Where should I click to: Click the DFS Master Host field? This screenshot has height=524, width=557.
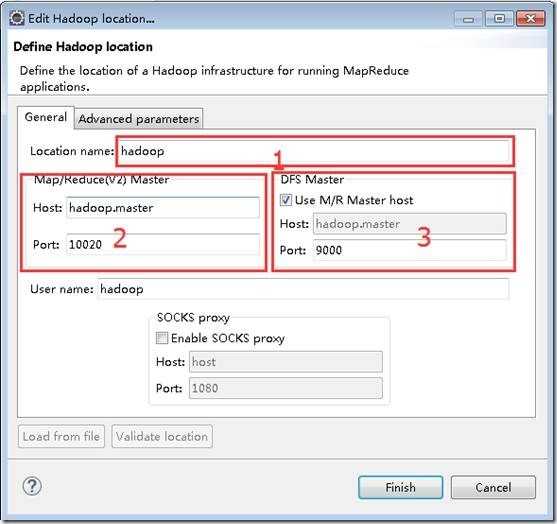(410, 224)
